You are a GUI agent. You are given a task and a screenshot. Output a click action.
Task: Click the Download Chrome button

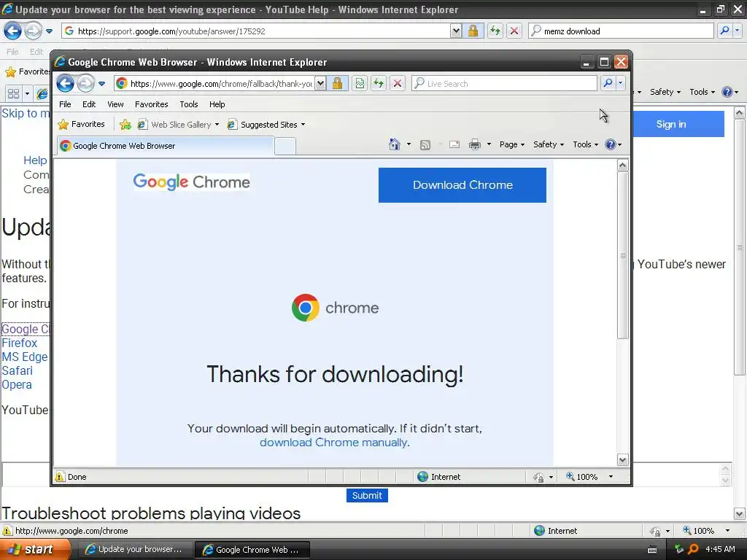pos(462,184)
